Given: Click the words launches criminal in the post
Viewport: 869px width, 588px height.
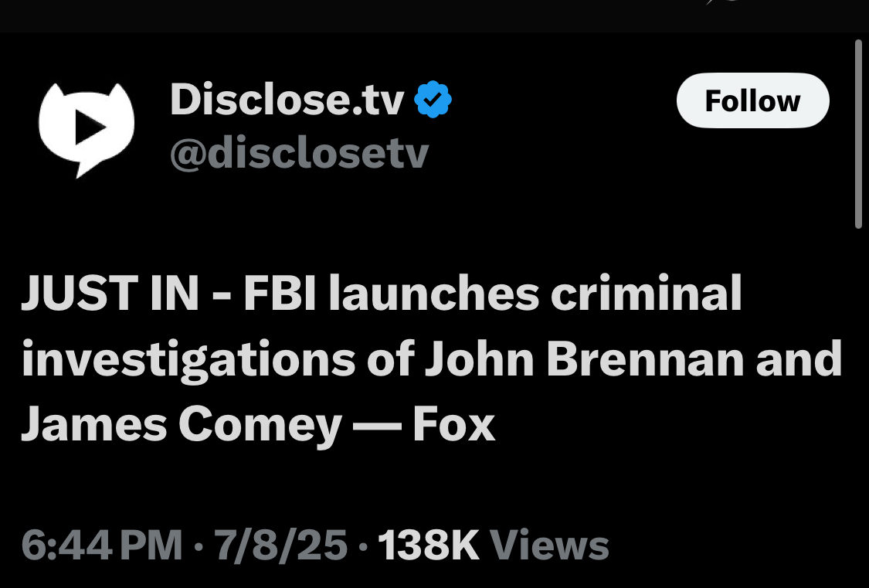Looking at the screenshot, I should tap(535, 293).
